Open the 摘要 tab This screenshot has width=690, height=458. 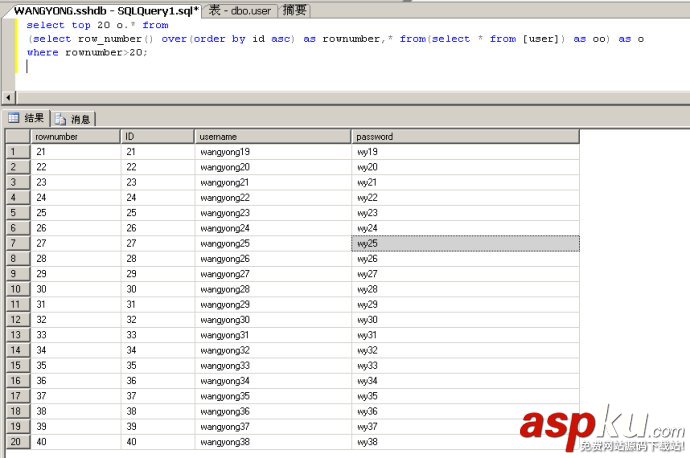coord(294,11)
